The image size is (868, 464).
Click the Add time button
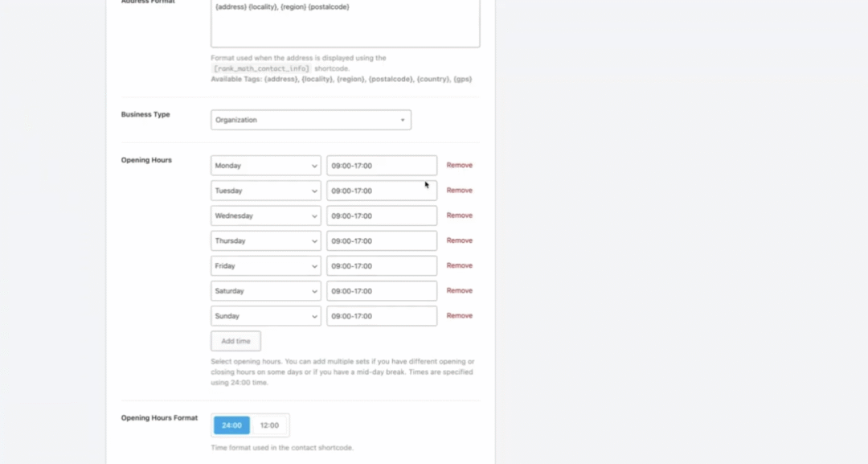(x=235, y=341)
